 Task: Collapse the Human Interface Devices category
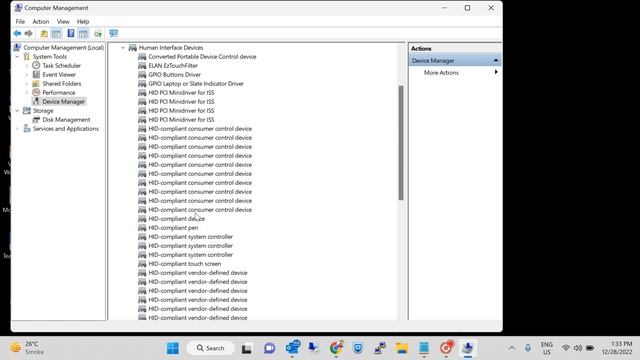(x=123, y=48)
